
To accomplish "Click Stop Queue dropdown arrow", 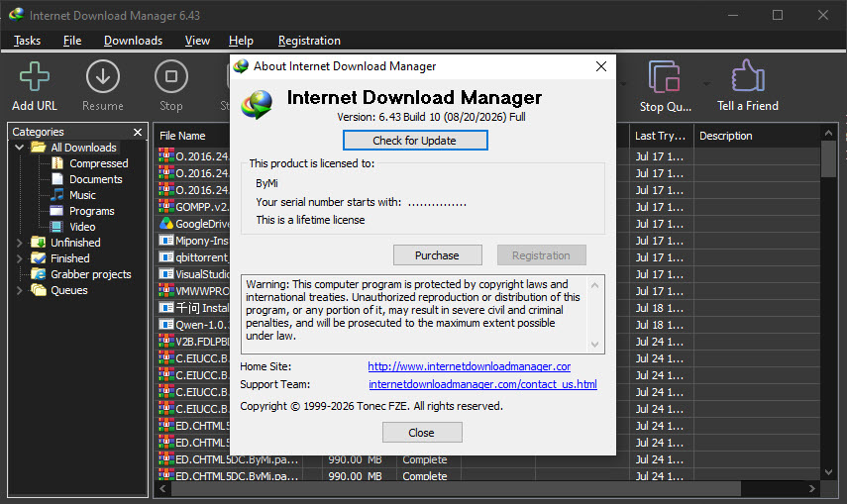I will click(x=706, y=84).
